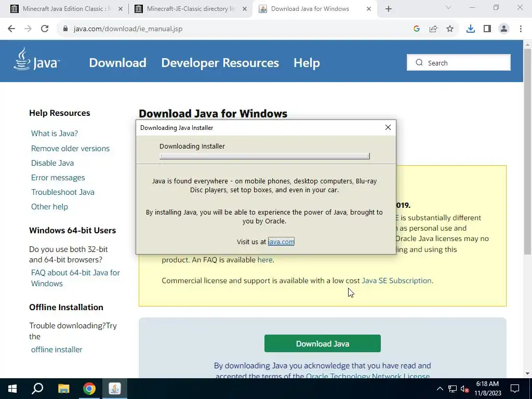The height and width of the screenshot is (399, 532).
Task: Click the Java installer taskbar icon
Action: click(x=115, y=389)
